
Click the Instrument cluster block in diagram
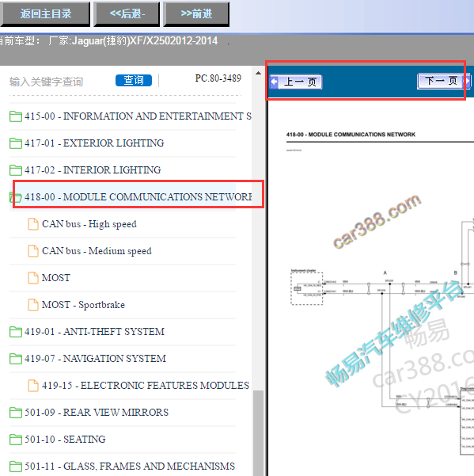pyautogui.click(x=306, y=288)
